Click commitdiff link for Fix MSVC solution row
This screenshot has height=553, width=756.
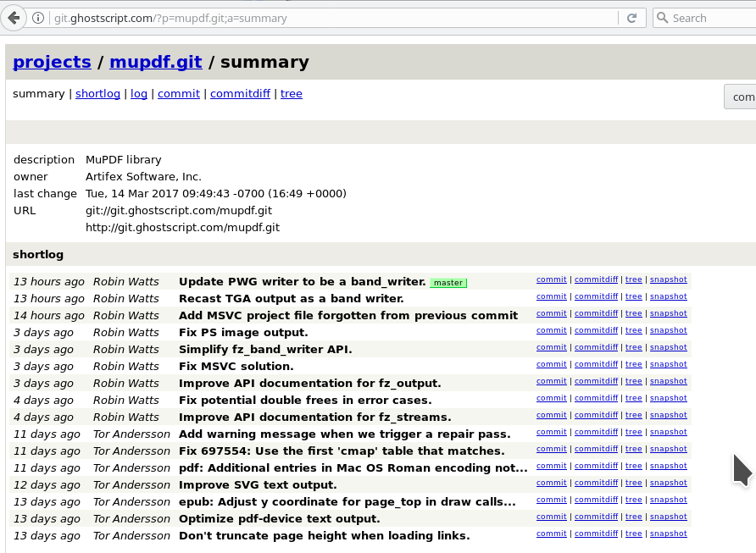coord(596,363)
